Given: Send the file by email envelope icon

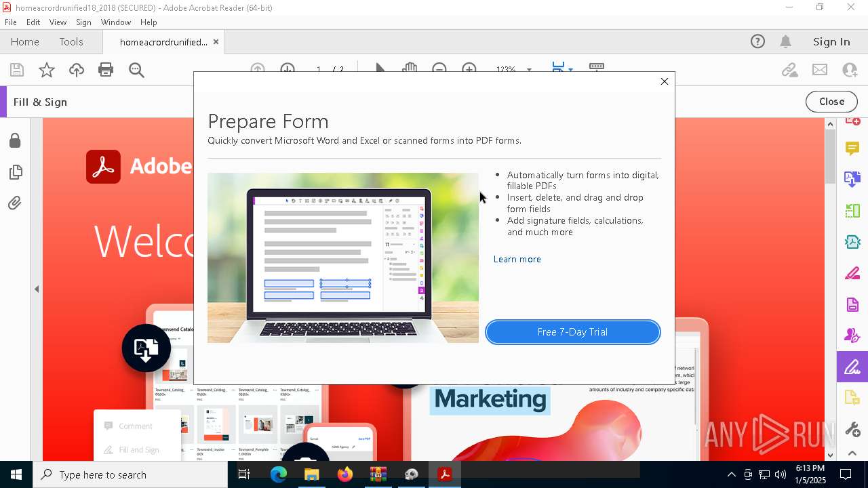Looking at the screenshot, I should coord(820,70).
